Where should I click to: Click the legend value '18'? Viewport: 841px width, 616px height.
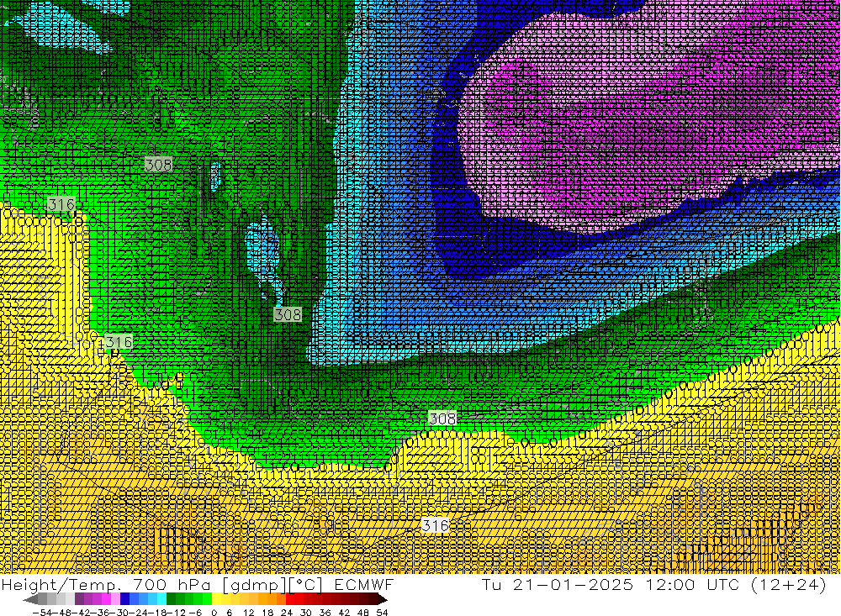[267, 613]
